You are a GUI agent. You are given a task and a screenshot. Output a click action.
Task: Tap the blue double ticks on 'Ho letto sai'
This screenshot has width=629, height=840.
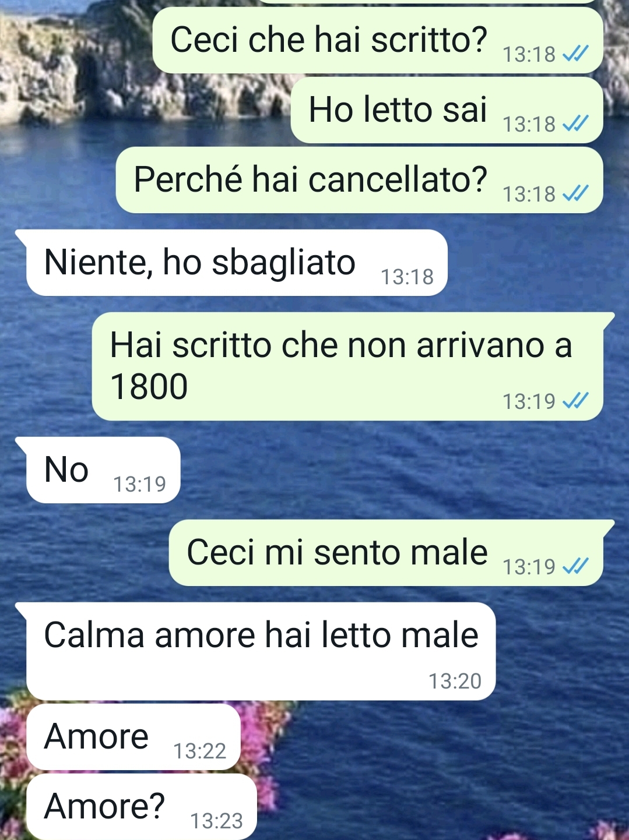[x=575, y=123]
